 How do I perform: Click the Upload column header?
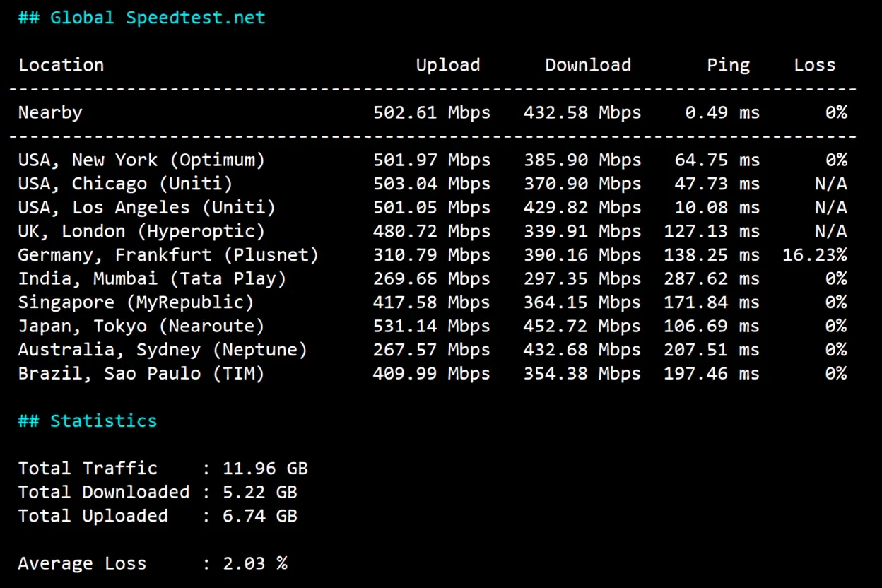448,64
